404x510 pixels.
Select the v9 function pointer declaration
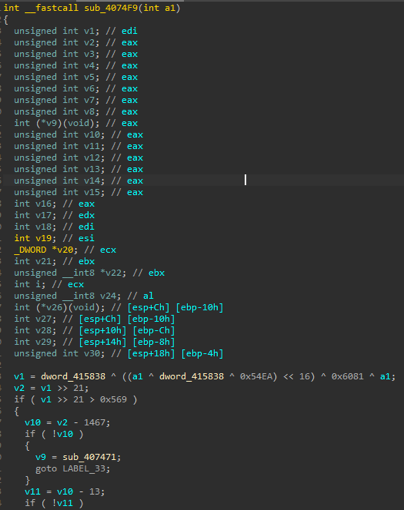pos(57,123)
